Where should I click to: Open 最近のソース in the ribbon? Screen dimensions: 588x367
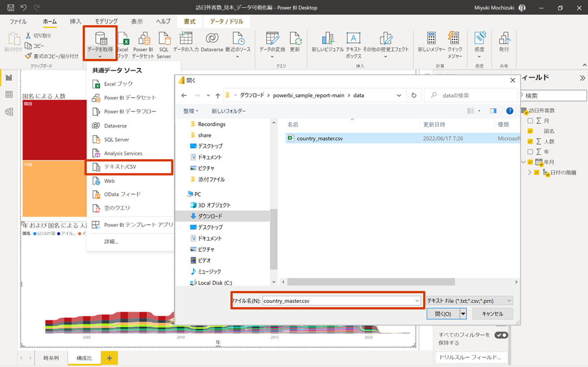tap(238, 44)
